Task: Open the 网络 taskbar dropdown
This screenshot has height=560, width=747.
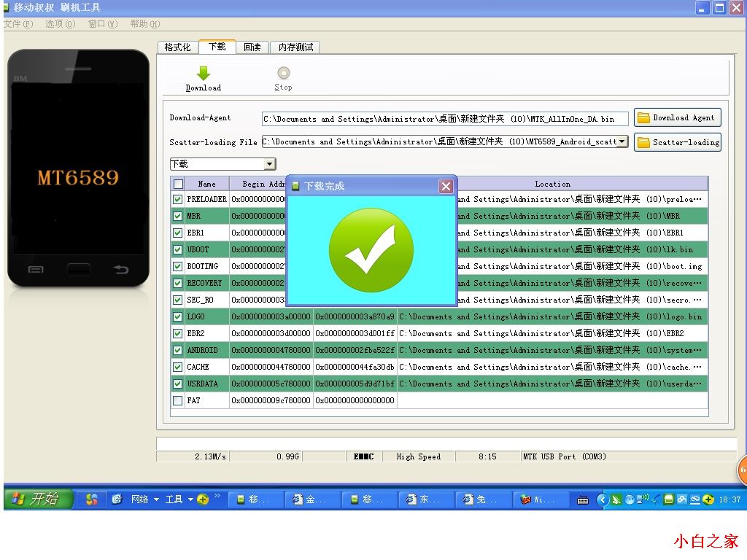Action: pyautogui.click(x=145, y=499)
